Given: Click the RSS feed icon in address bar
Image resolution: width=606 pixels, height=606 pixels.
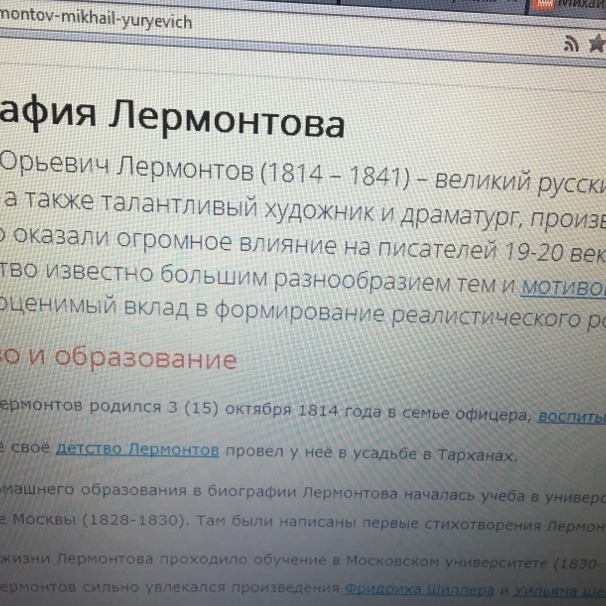Looking at the screenshot, I should 571,44.
